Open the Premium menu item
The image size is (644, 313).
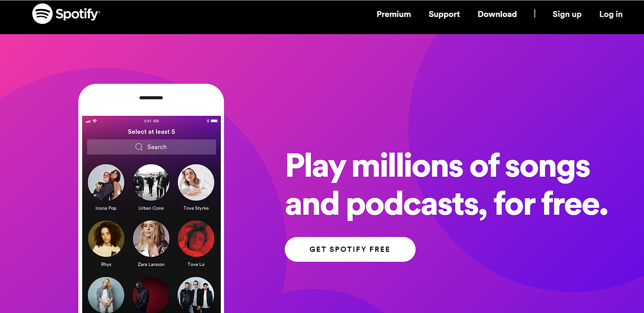pos(394,14)
